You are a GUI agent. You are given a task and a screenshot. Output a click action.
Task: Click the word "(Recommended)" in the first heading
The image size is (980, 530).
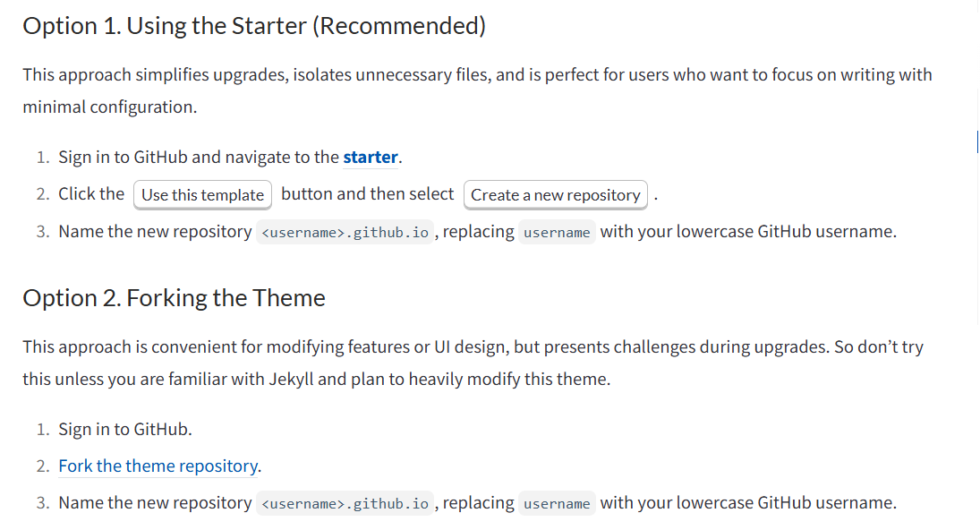[x=399, y=26]
